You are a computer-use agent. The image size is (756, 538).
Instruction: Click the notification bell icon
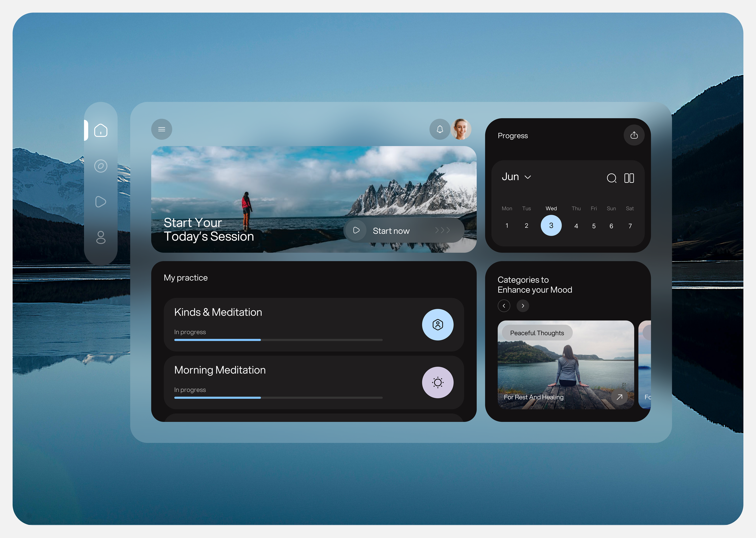click(440, 129)
